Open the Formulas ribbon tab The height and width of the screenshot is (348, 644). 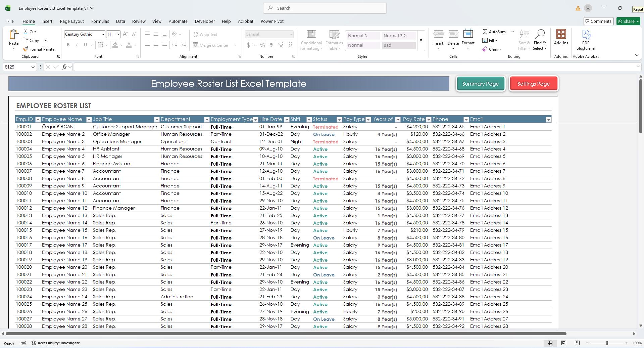click(100, 21)
